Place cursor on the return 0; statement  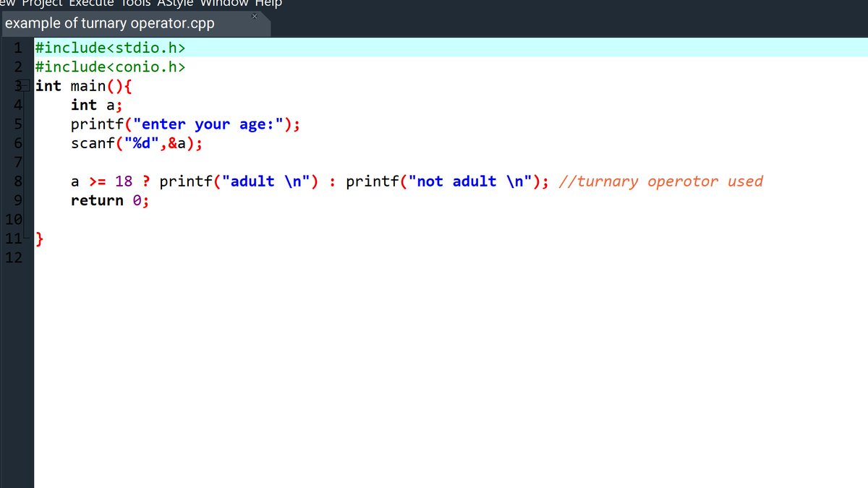coord(109,200)
